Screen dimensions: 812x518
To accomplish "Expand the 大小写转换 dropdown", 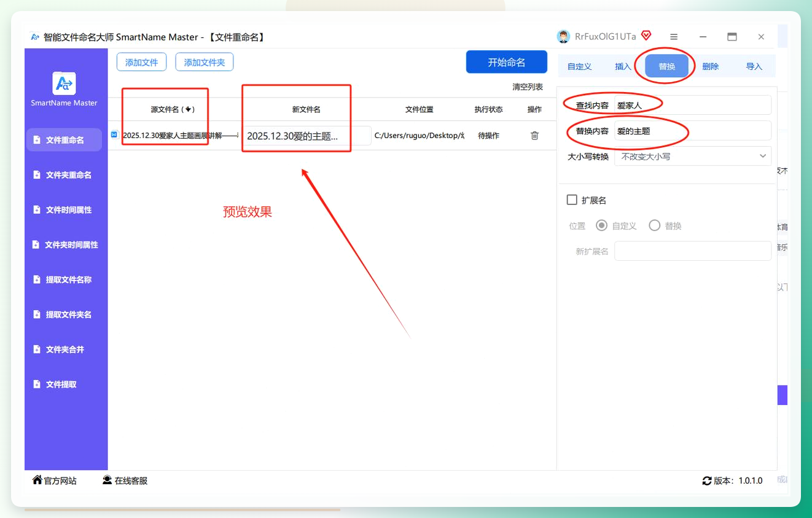I will 693,156.
